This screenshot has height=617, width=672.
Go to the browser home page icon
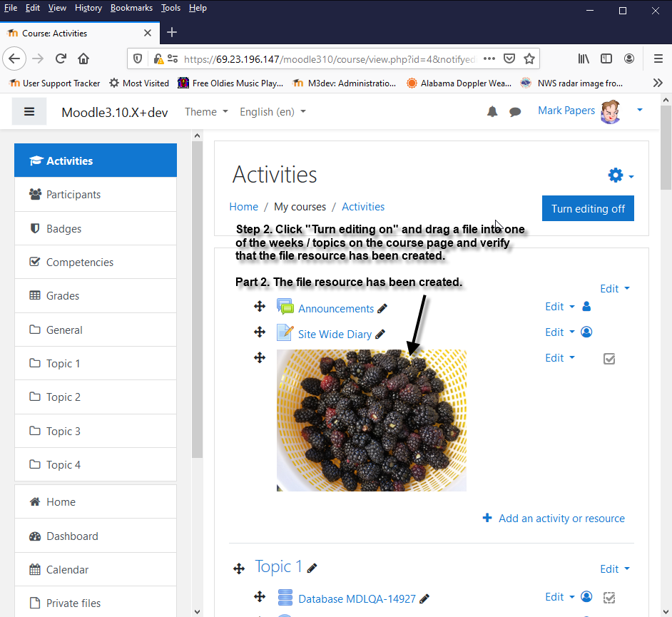click(83, 58)
